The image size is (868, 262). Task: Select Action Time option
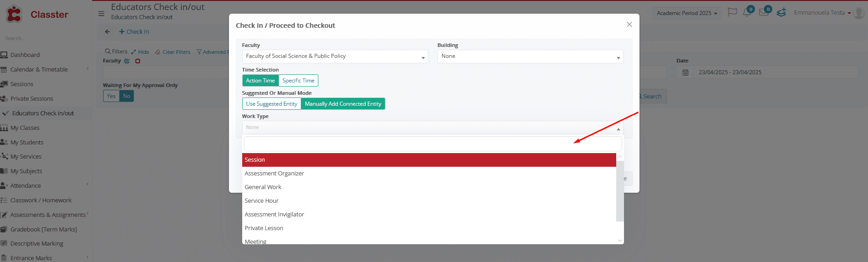pos(260,81)
